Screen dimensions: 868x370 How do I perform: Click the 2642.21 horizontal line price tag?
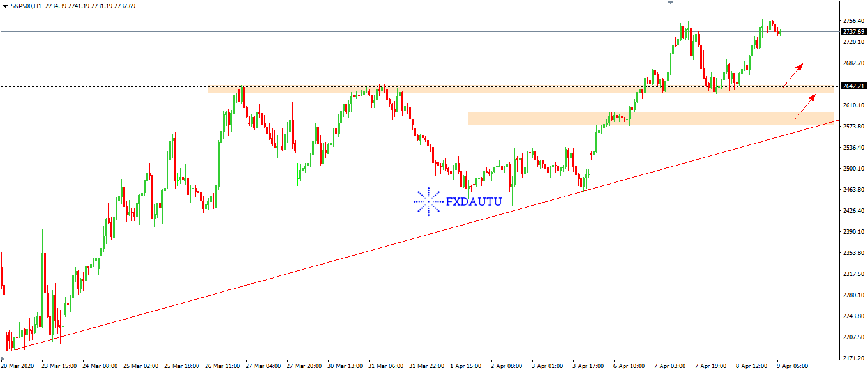pos(853,86)
